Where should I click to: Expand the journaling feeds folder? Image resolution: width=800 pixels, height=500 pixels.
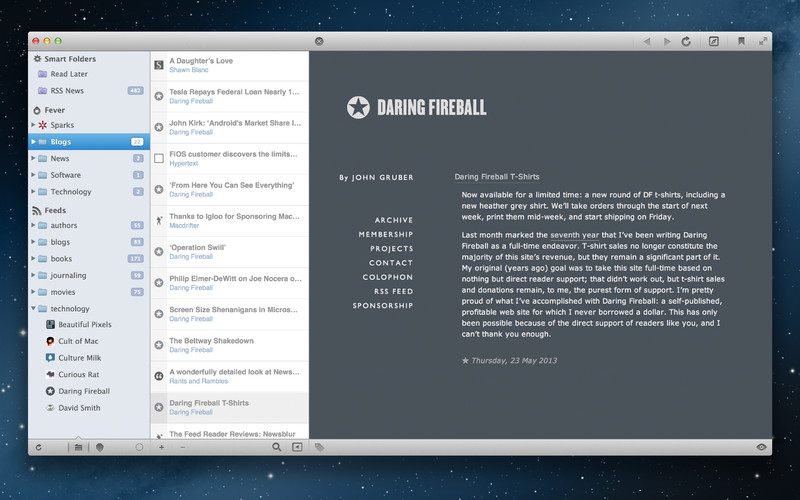[x=33, y=275]
